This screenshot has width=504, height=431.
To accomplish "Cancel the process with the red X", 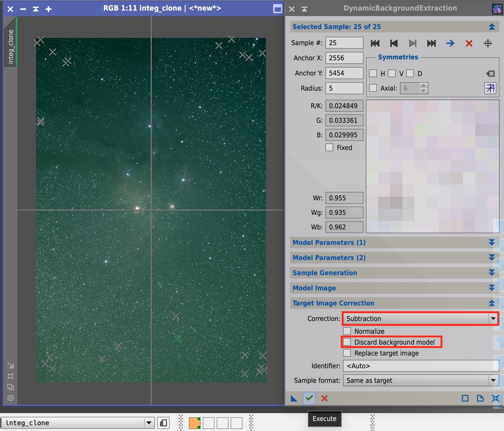I will 324,398.
